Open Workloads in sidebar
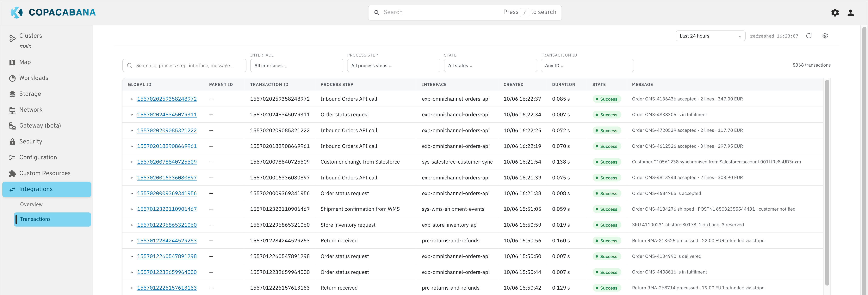This screenshot has width=868, height=295. pos(34,78)
